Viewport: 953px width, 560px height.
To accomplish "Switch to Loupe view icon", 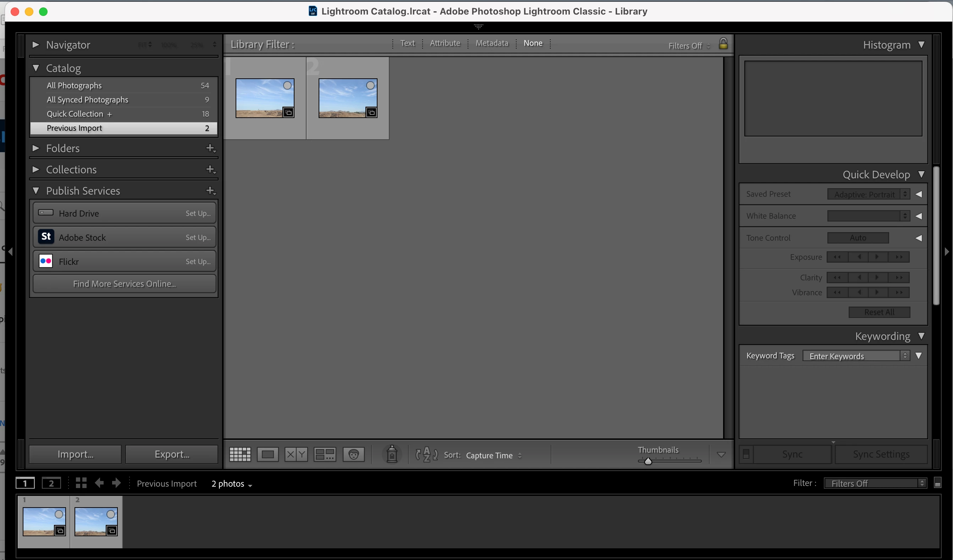I will click(x=268, y=454).
